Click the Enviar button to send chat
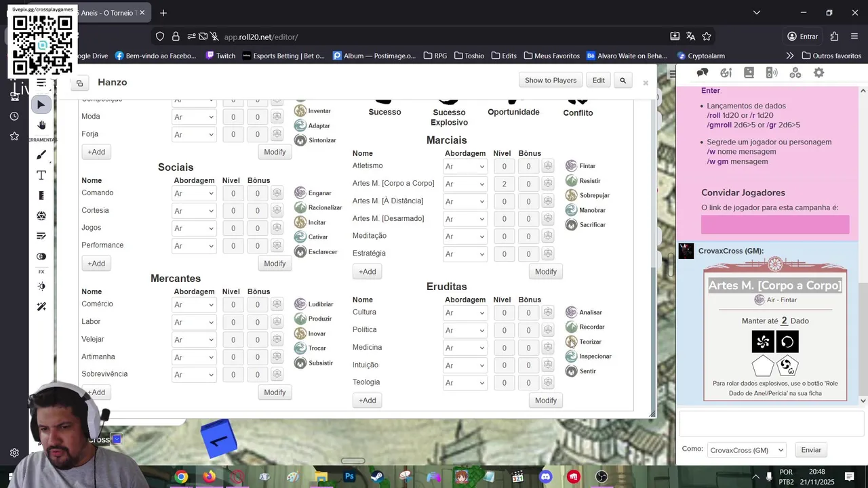Screen dimensions: 868x488 coord(811,450)
